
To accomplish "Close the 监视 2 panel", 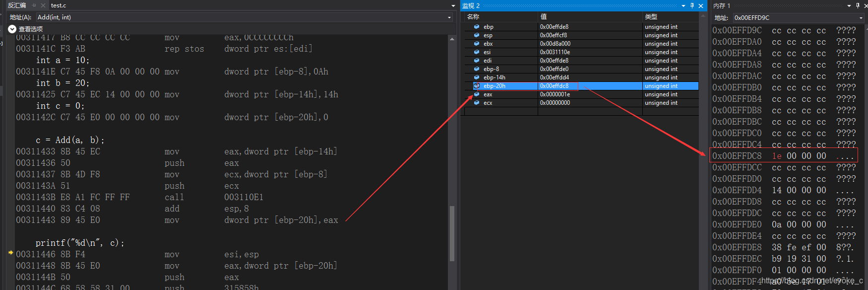I will (701, 6).
